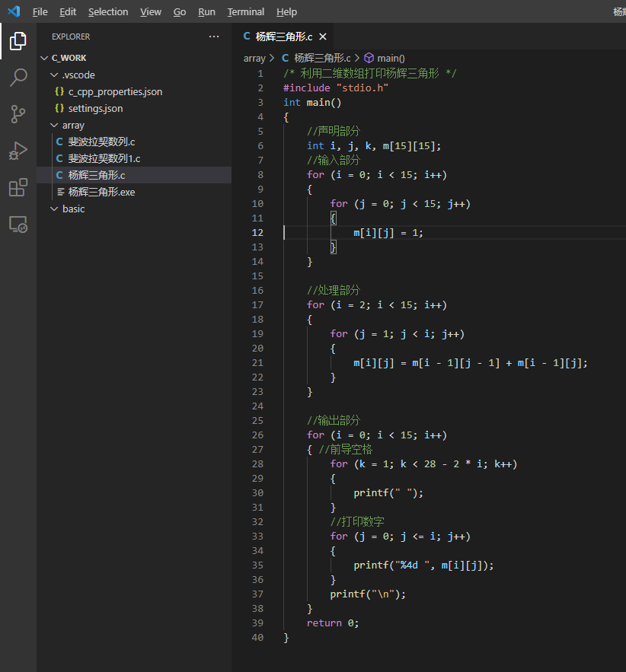Click the printf("%4d ", m[i][j]); line
The image size is (626, 672).
(x=423, y=565)
